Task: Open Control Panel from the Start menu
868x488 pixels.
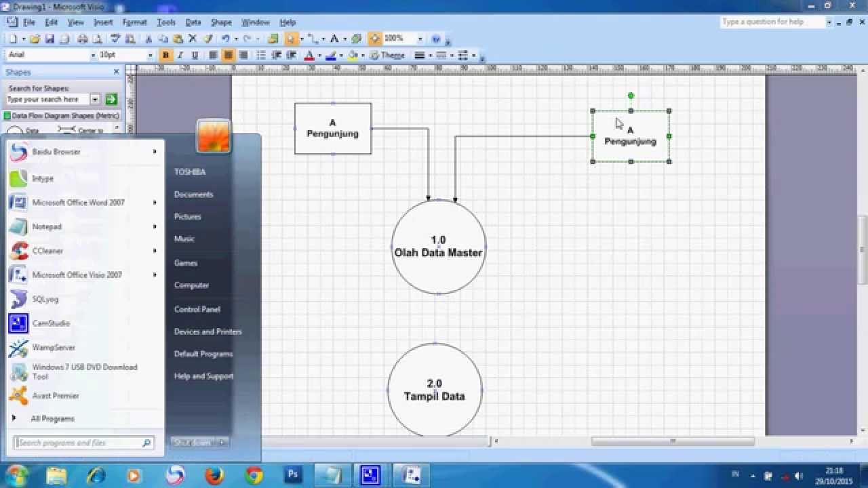Action: (x=197, y=309)
